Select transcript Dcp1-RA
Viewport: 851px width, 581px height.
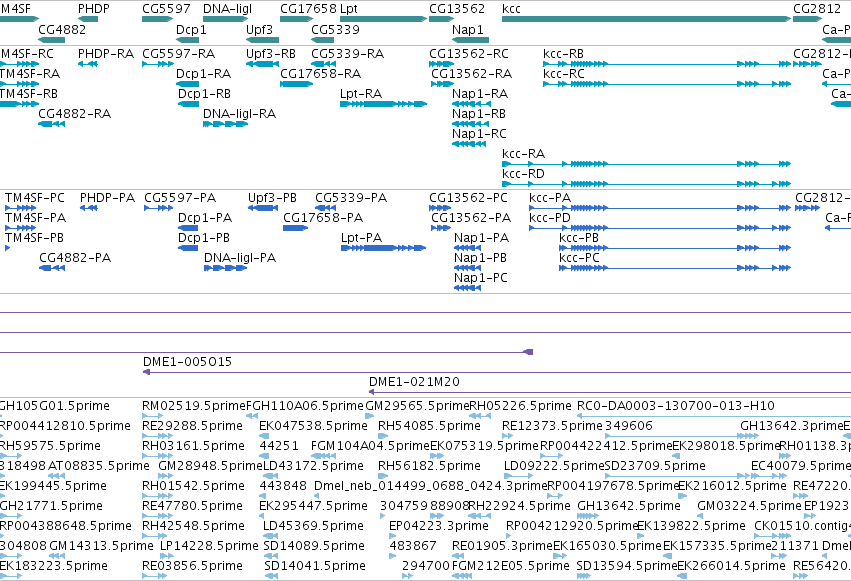tap(187, 84)
